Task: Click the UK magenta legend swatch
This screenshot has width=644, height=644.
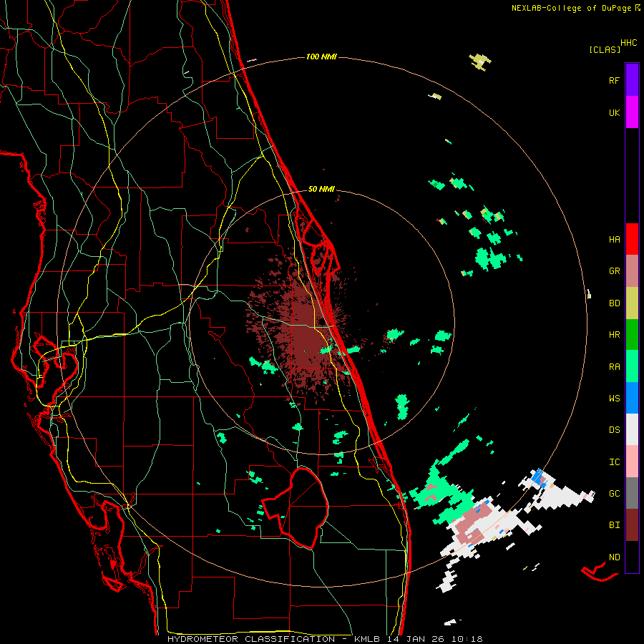Action: (632, 112)
